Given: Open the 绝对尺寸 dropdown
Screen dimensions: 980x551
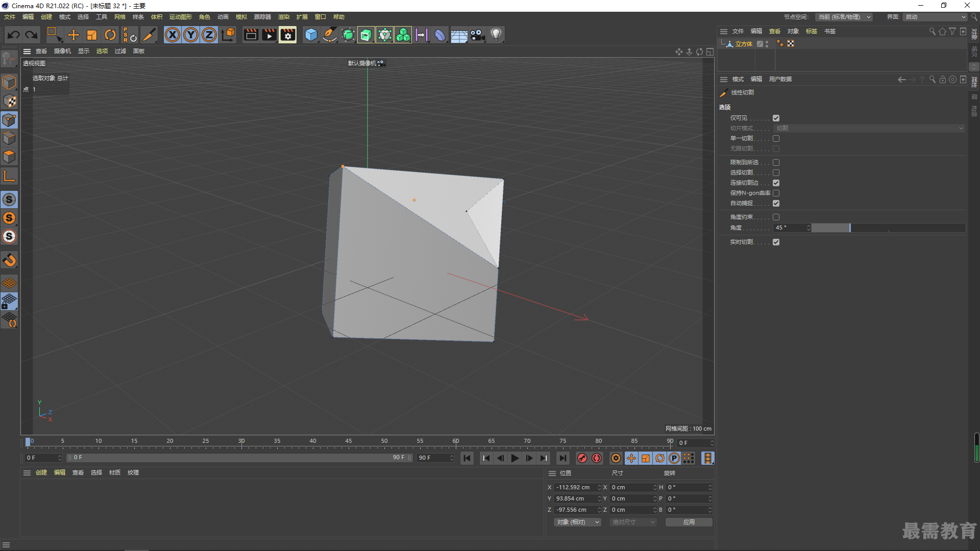Looking at the screenshot, I should coord(633,522).
